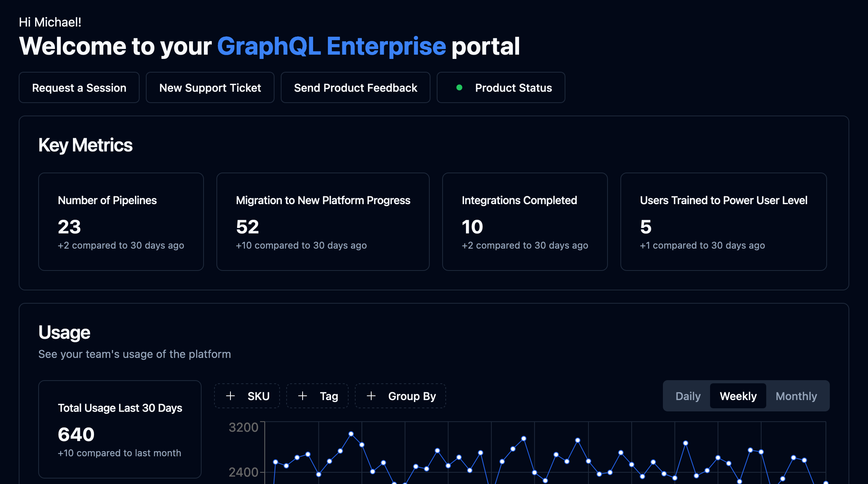Click 'See your team's usage of the platform'
The width and height of the screenshot is (868, 484).
tap(135, 354)
